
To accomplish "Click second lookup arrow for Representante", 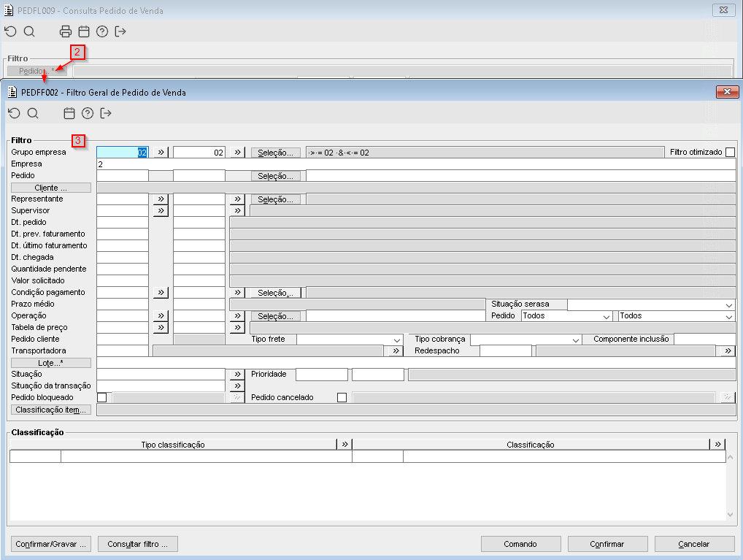I will tap(237, 199).
